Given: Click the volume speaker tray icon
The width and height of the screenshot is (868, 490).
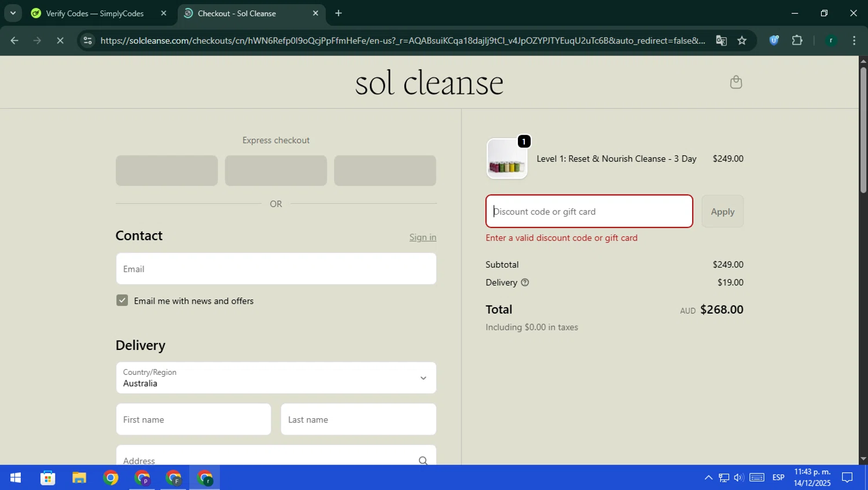Looking at the screenshot, I should pyautogui.click(x=739, y=478).
